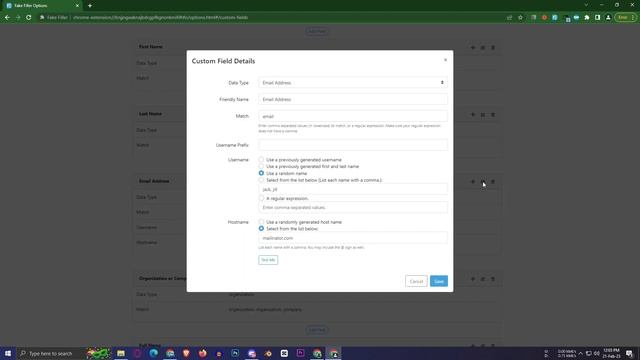Select 'Use a previously generated first and last name'
The width and height of the screenshot is (640, 360).
(261, 166)
